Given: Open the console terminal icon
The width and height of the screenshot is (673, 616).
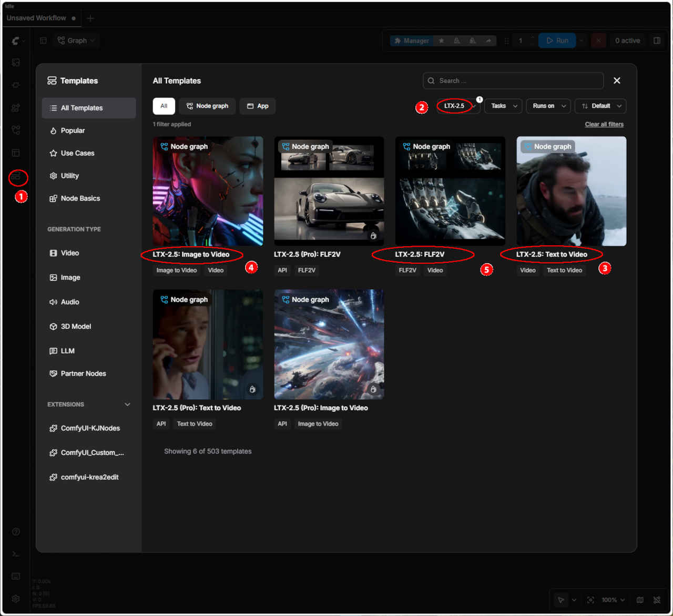Looking at the screenshot, I should (16, 554).
